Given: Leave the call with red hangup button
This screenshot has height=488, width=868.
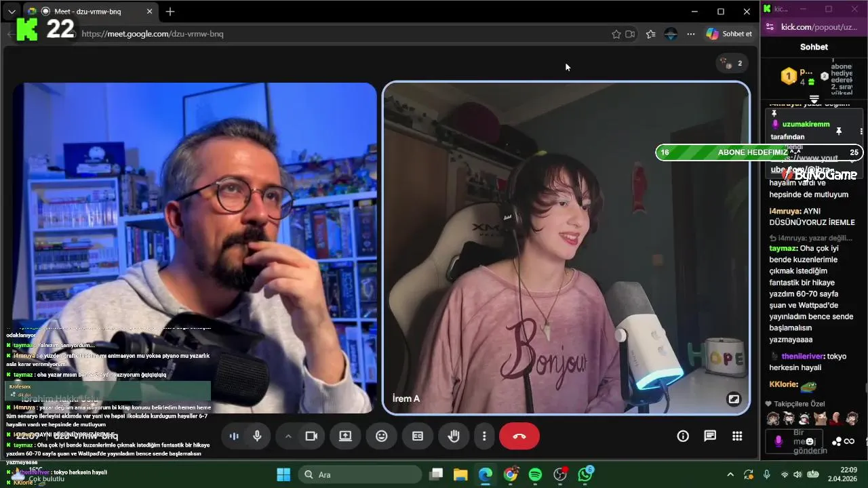Looking at the screenshot, I should pyautogui.click(x=519, y=436).
